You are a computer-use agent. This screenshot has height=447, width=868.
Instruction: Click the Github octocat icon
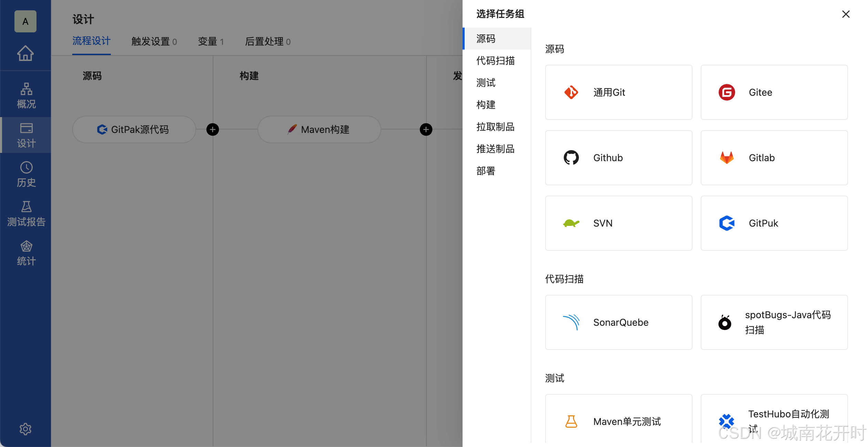(x=571, y=158)
